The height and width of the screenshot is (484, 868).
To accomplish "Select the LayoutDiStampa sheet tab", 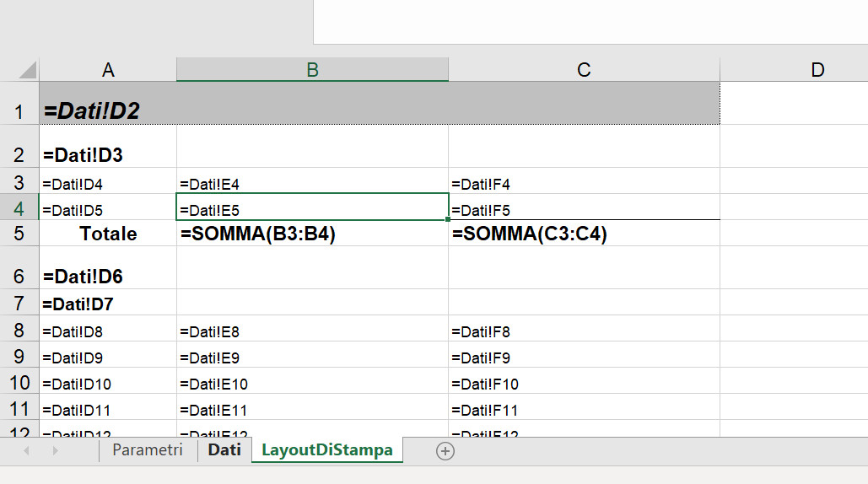I will click(327, 449).
